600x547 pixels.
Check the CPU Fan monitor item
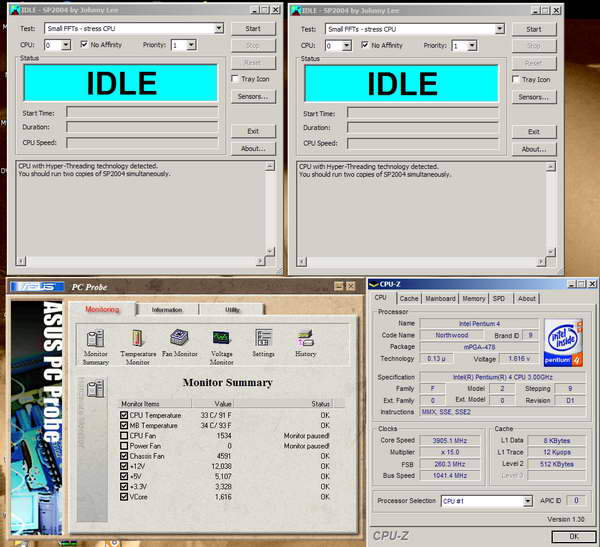(x=124, y=436)
